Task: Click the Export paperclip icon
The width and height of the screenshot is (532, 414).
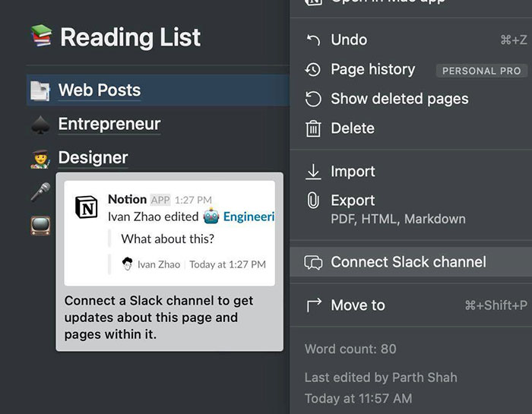Action: 313,201
